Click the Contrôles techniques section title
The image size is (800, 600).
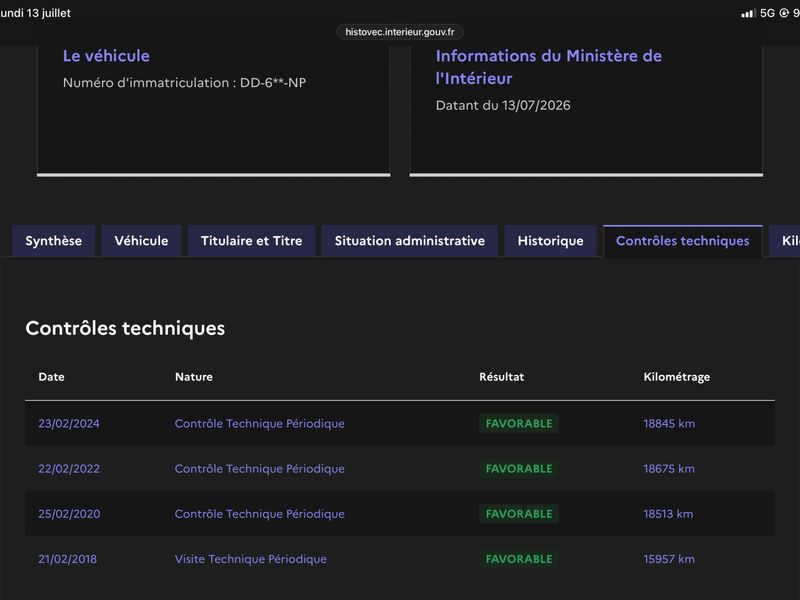click(x=125, y=328)
